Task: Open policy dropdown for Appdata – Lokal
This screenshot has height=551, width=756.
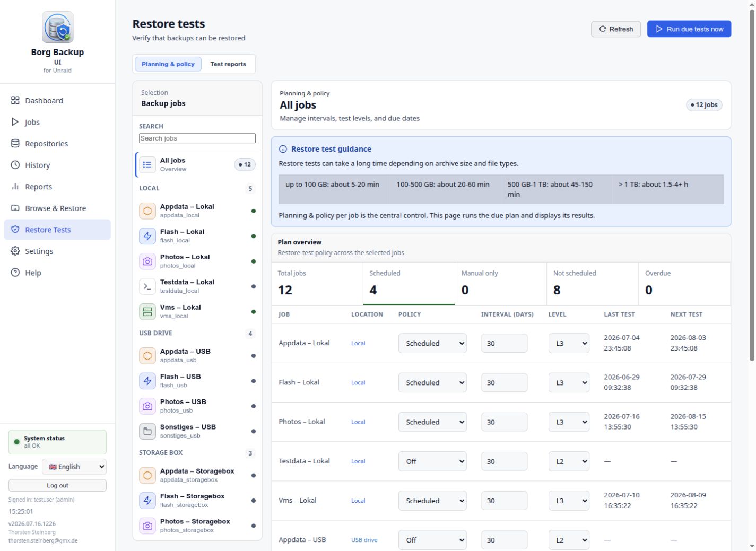Action: tap(432, 343)
